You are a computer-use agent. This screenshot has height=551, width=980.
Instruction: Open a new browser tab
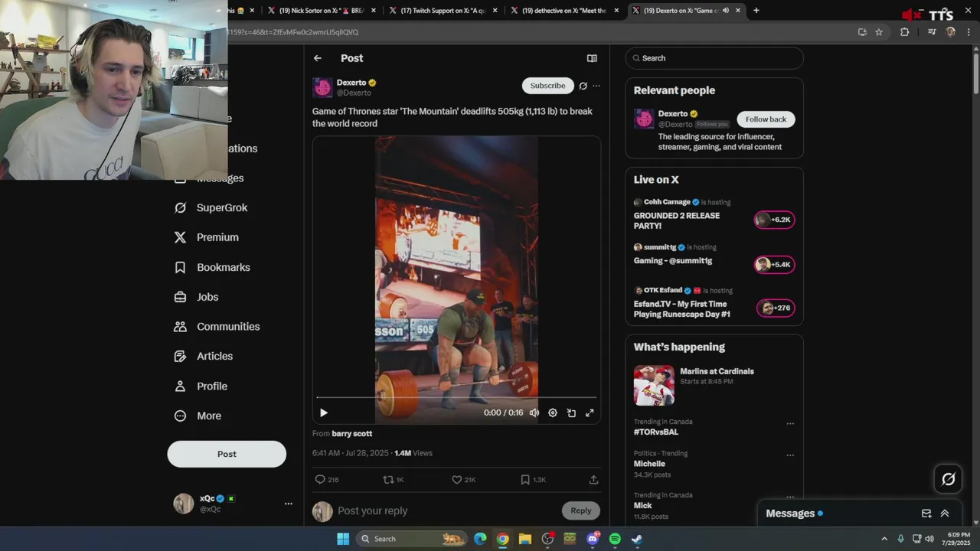pos(756,11)
